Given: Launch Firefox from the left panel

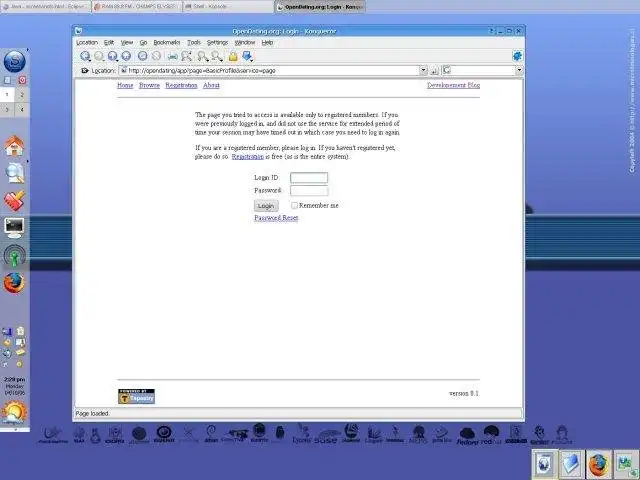Looking at the screenshot, I should [14, 283].
